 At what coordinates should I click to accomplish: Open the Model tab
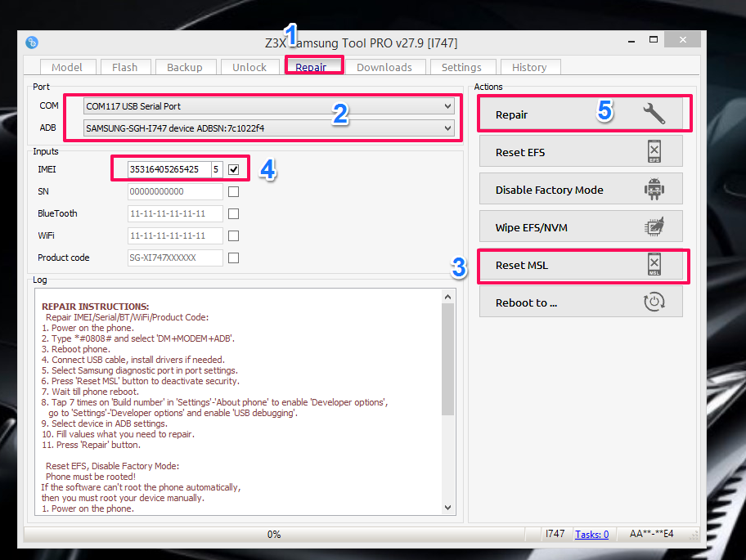(x=67, y=68)
